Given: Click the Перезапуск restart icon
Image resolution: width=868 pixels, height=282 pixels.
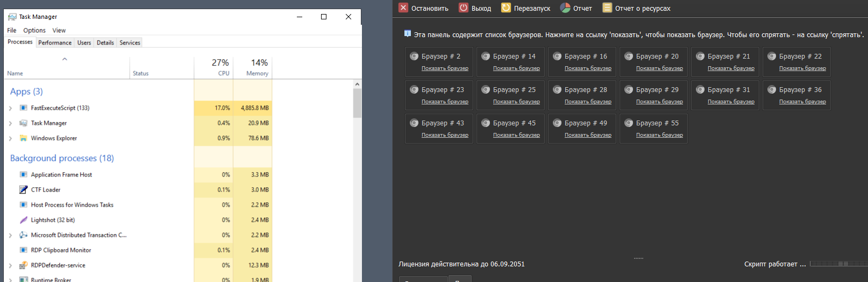Looking at the screenshot, I should coord(506,8).
